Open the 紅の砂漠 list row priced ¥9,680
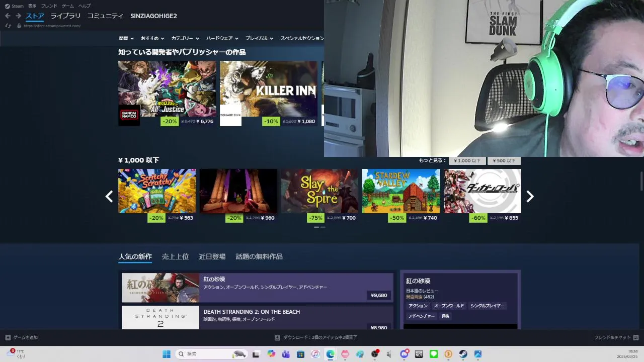 click(258, 288)
